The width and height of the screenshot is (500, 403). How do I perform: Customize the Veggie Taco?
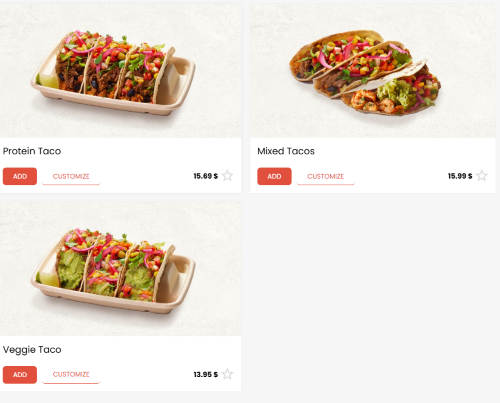(x=71, y=375)
